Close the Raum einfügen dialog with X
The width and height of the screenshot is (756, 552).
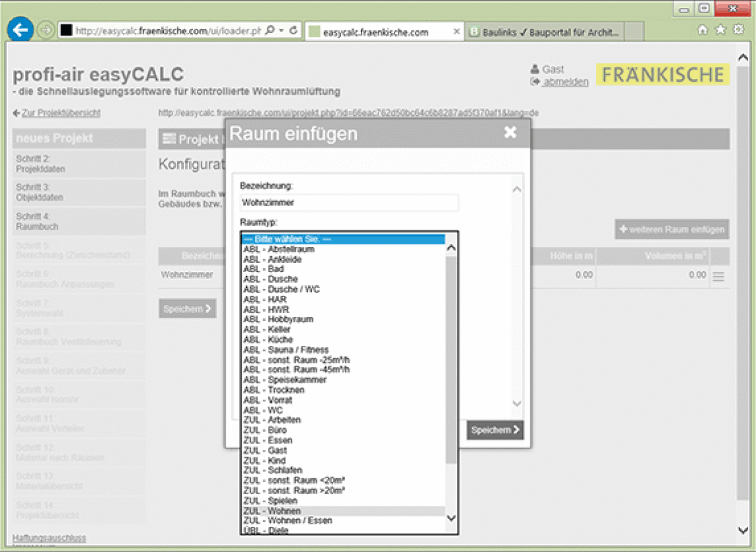pos(510,132)
